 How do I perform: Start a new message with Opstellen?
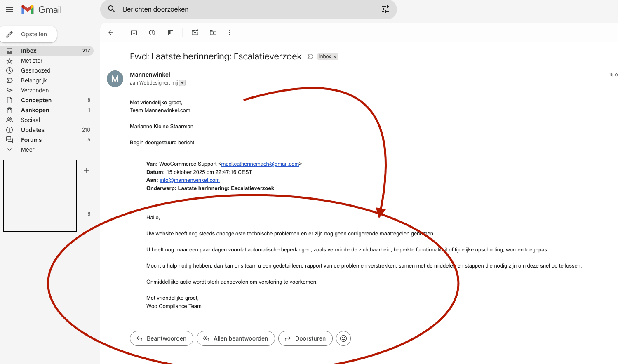29,34
